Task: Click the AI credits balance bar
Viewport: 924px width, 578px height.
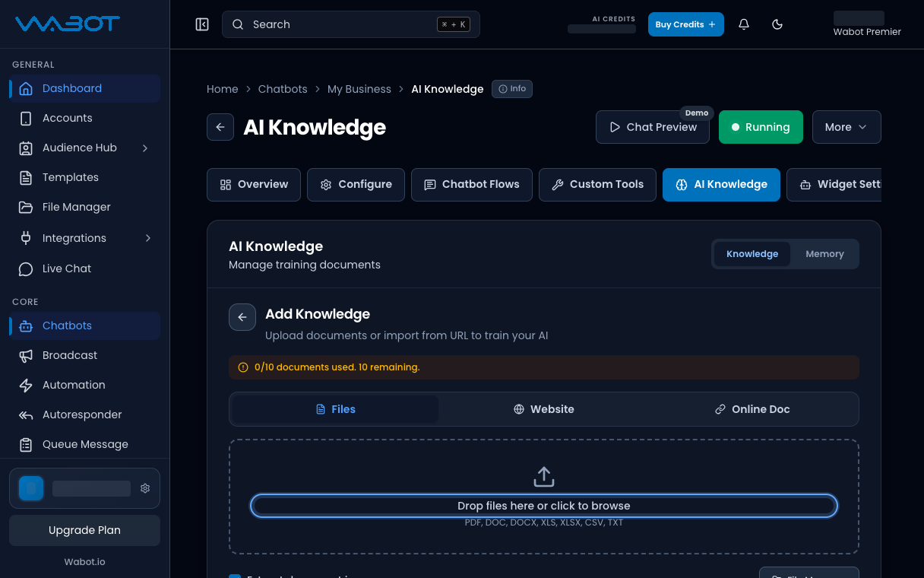Action: click(x=602, y=29)
